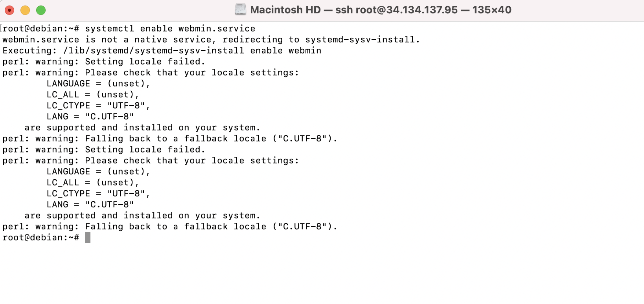Image resolution: width=644 pixels, height=304 pixels.
Task: Click the green full-screen window button
Action: pyautogui.click(x=41, y=10)
